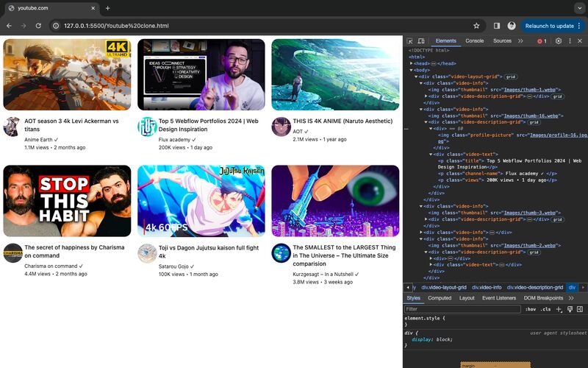Open the DOM Breakpoints tab
The image size is (588, 368).
pos(543,298)
